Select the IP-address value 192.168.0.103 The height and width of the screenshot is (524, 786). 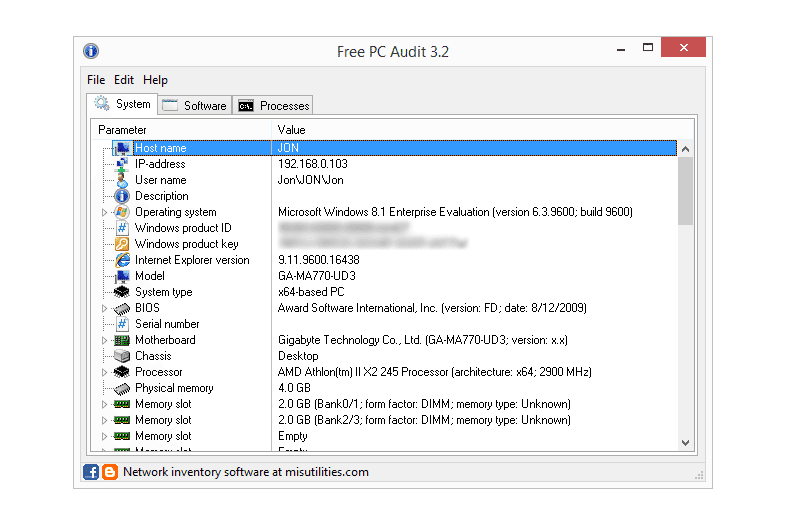coord(313,164)
